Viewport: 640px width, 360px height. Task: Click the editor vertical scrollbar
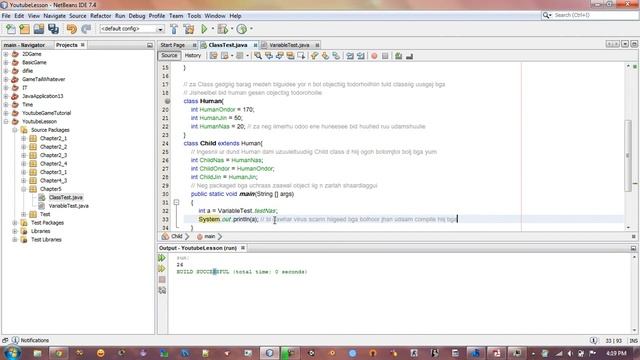click(x=628, y=155)
